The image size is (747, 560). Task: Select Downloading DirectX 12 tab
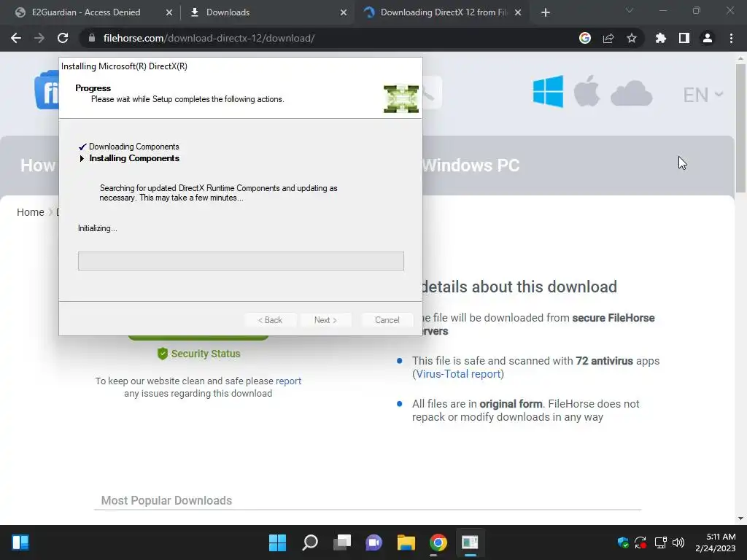click(444, 12)
